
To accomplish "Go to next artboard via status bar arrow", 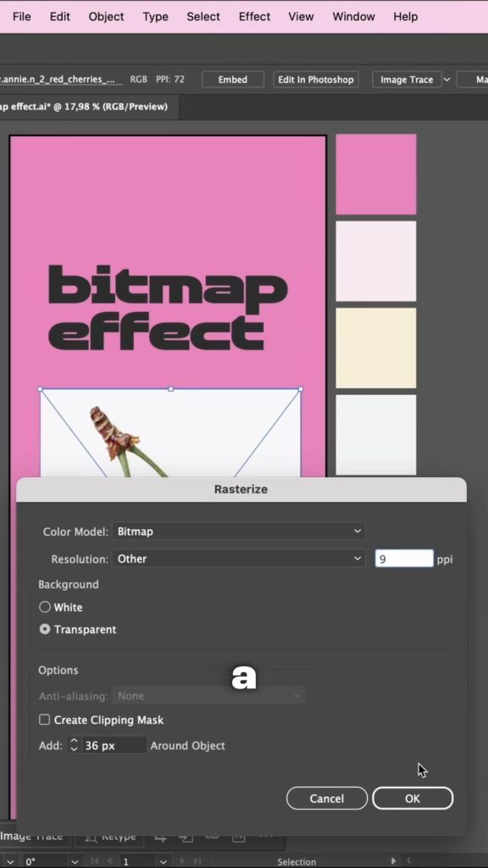I will point(183,862).
